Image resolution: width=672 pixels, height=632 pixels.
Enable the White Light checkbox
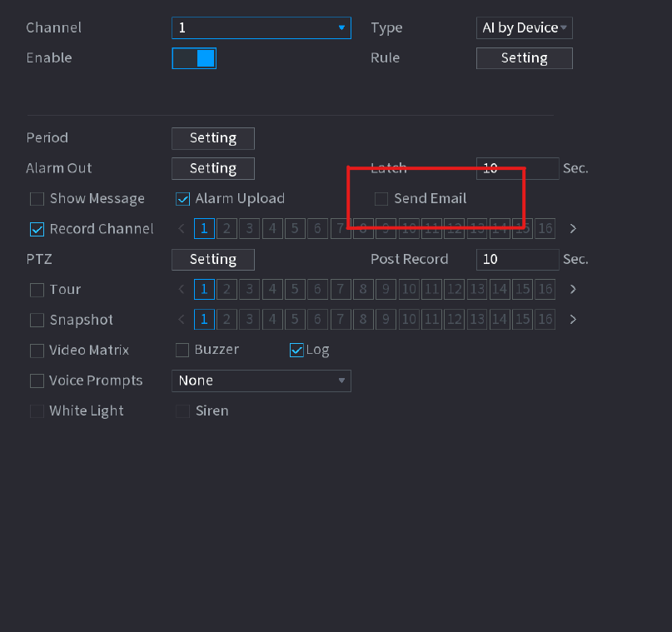37,411
